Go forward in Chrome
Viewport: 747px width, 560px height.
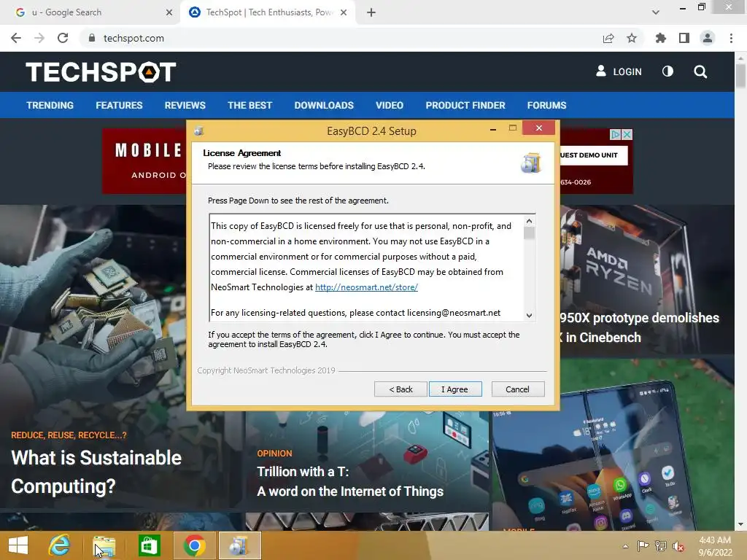click(x=39, y=38)
